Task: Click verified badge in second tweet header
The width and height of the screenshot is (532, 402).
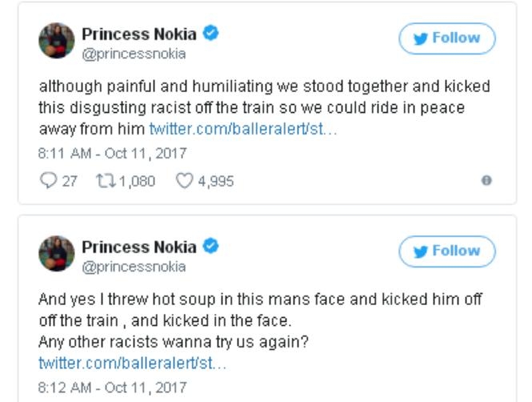Action: click(x=212, y=246)
